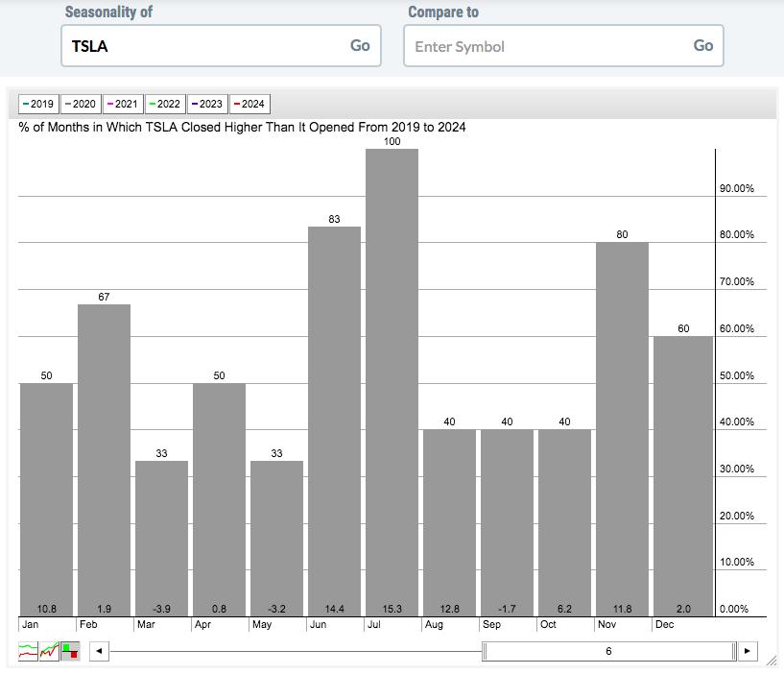The height and width of the screenshot is (674, 784).
Task: Click the year range slider thumb showing 6
Action: pyautogui.click(x=608, y=651)
